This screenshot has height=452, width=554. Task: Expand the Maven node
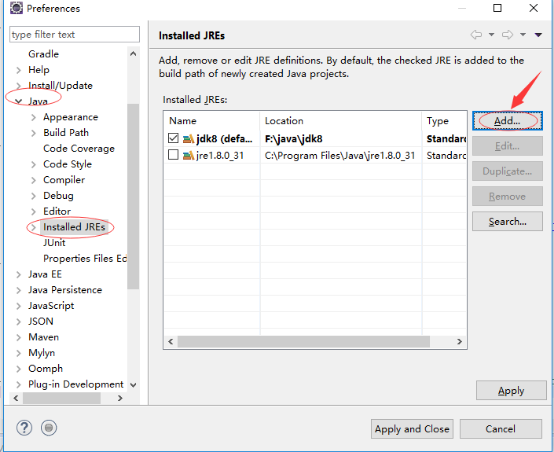tap(19, 337)
